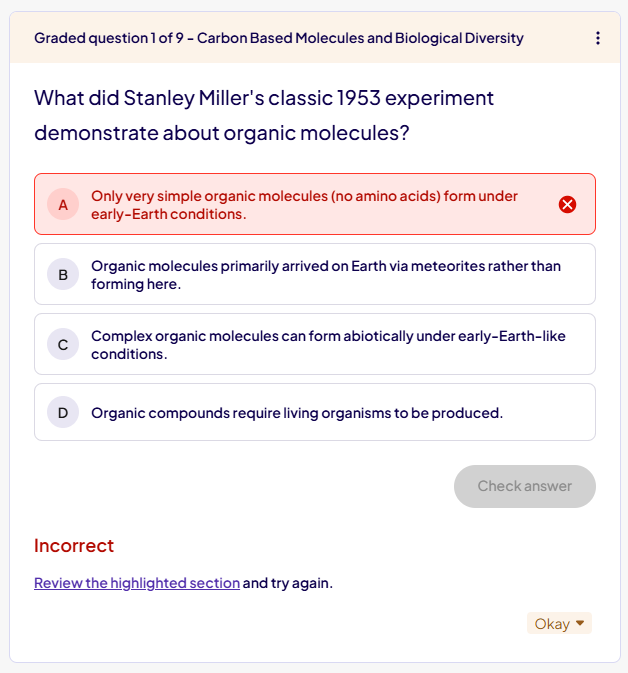Click the 'and try again' feedback text
The width and height of the screenshot is (628, 673).
(288, 583)
